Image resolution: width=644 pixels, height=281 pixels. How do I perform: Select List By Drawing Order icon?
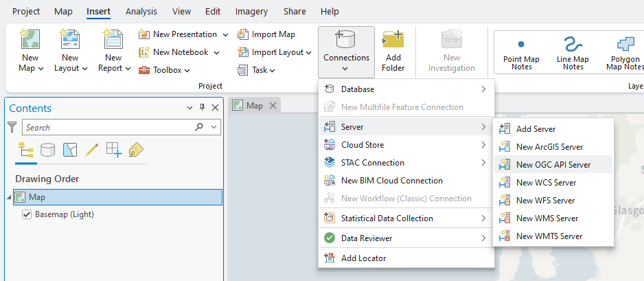26,150
